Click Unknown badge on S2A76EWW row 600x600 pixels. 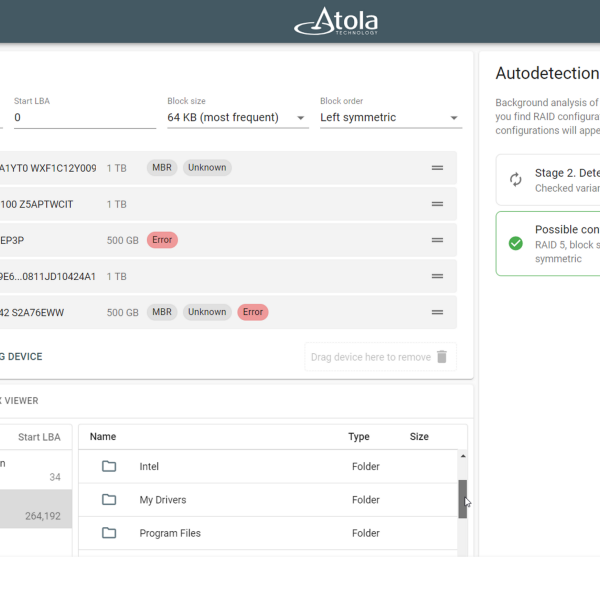pyautogui.click(x=207, y=312)
